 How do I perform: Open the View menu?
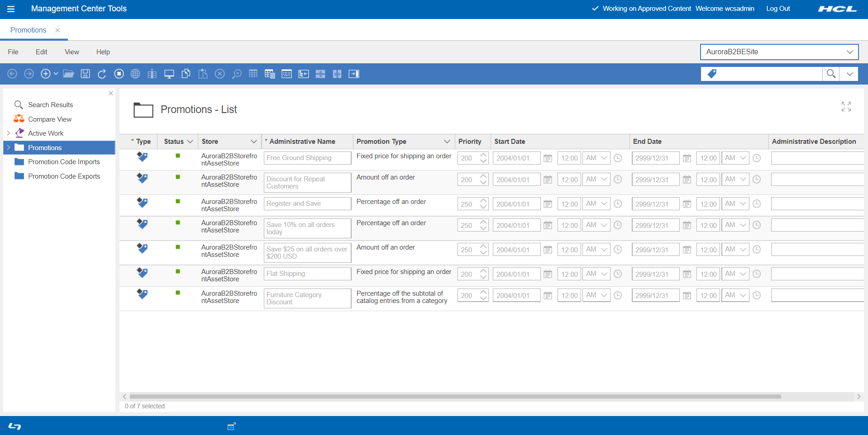(x=72, y=52)
